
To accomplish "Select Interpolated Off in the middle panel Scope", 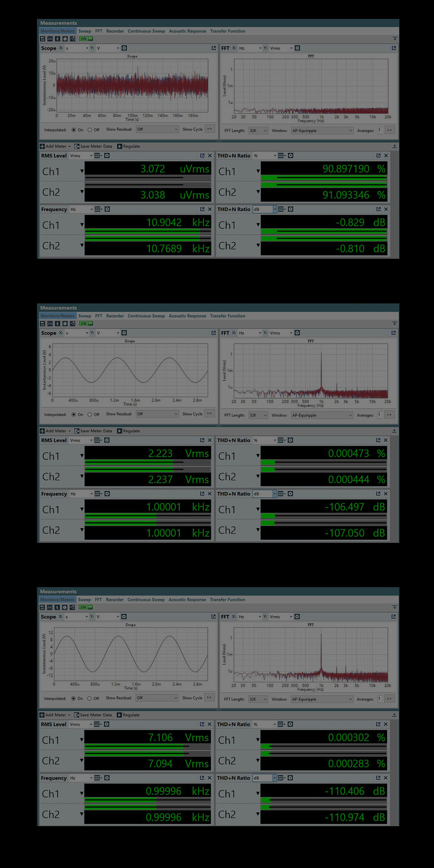I will pyautogui.click(x=90, y=414).
